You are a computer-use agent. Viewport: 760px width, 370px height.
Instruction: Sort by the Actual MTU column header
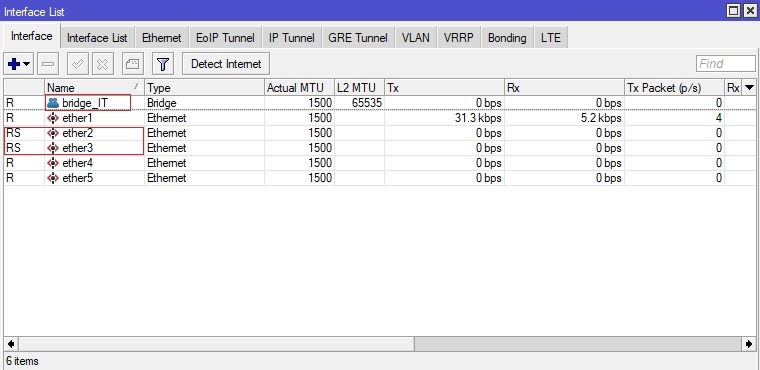[300, 88]
